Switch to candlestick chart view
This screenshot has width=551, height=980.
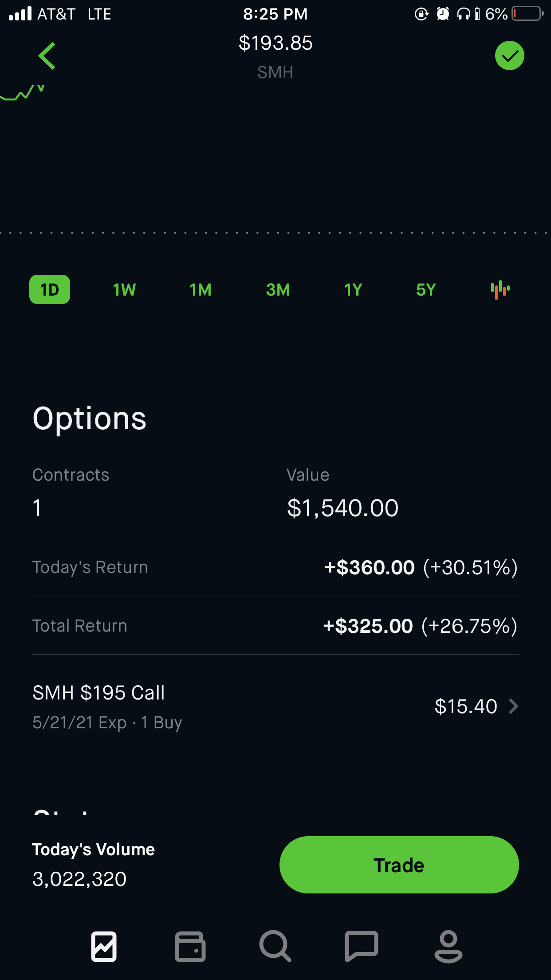pos(500,290)
